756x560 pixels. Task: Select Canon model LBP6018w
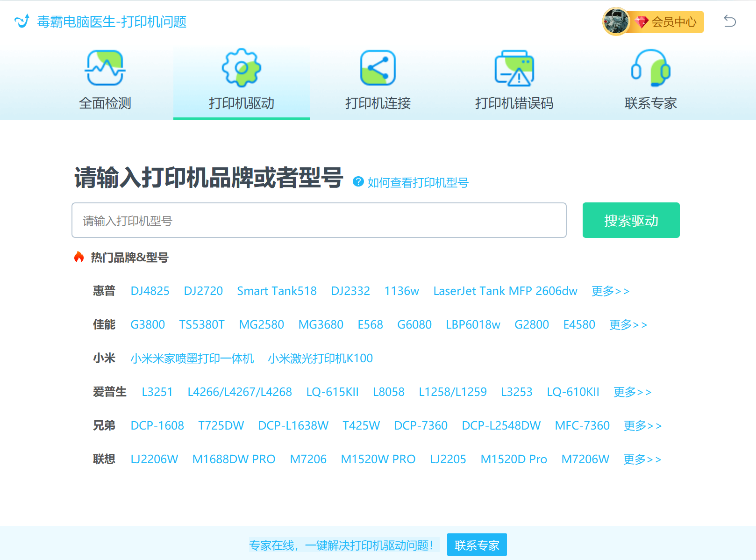coord(473,324)
